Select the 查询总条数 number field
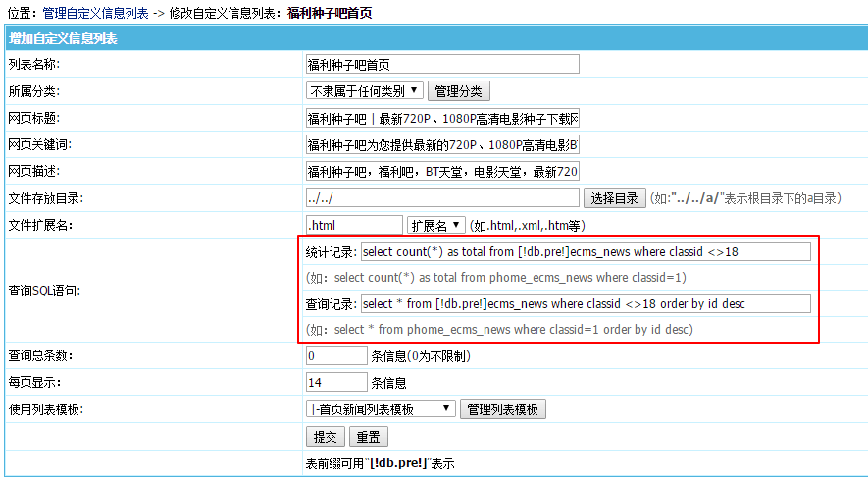The image size is (868, 485). (336, 355)
